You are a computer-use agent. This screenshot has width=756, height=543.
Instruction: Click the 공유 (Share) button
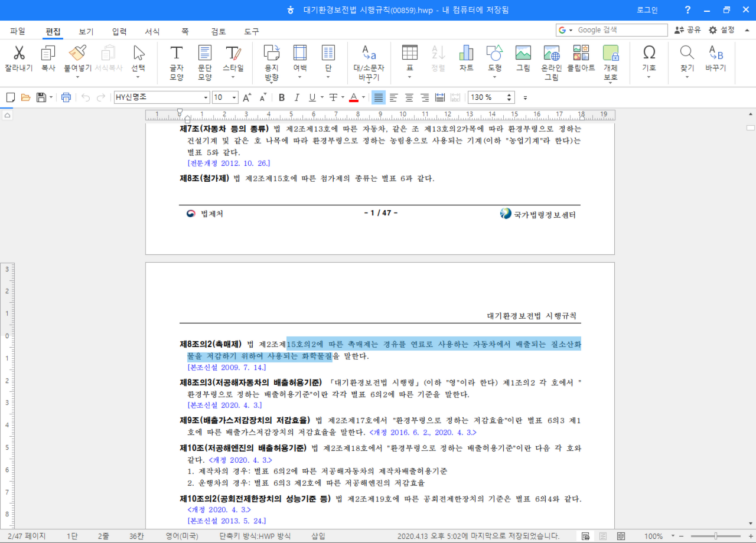[x=687, y=30]
